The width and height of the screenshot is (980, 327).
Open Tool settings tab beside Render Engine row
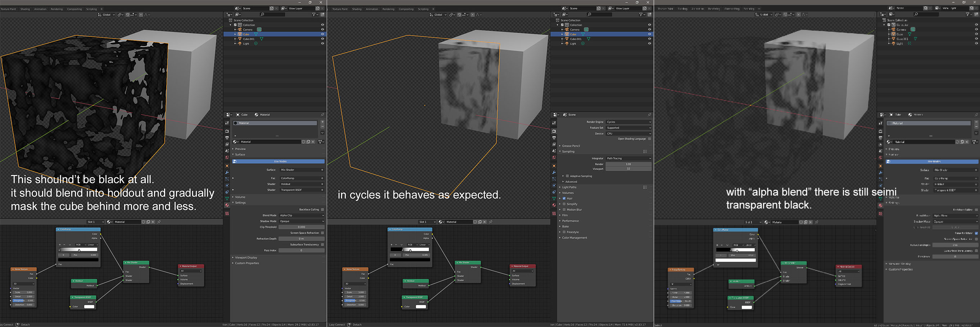pyautogui.click(x=554, y=123)
